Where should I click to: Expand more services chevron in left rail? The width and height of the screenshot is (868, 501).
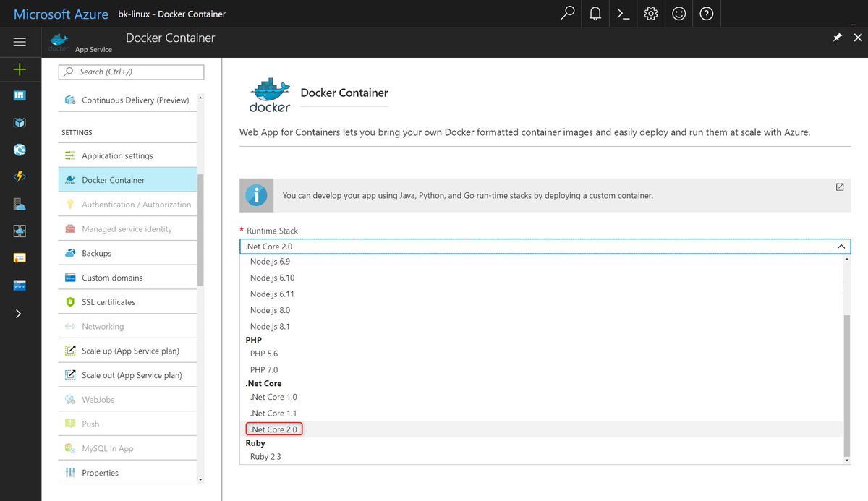point(20,313)
